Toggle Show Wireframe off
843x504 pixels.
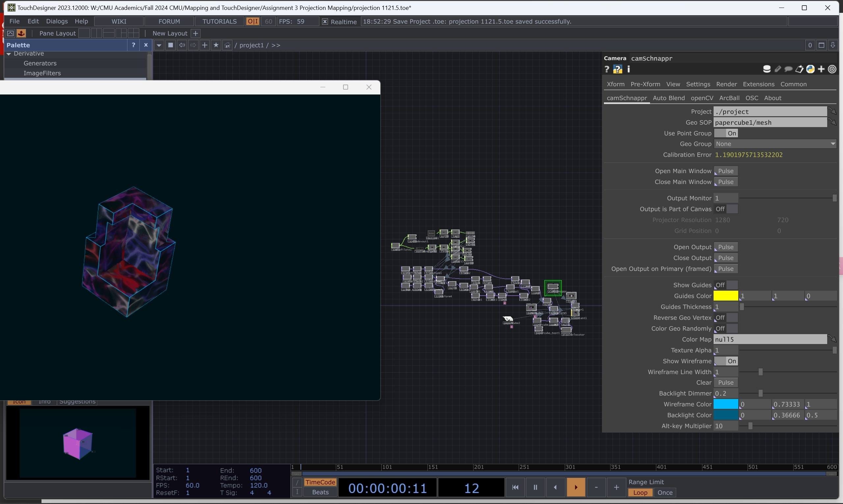726,361
